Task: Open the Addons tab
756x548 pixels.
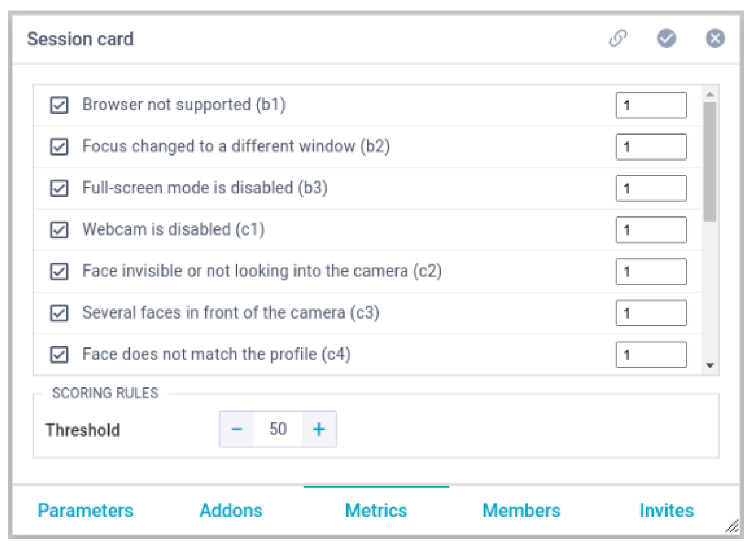Action: click(231, 510)
